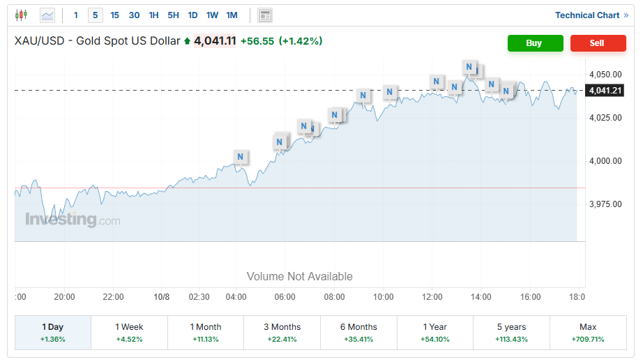Choose the 1W interval
This screenshot has height=364, width=643.
click(212, 15)
